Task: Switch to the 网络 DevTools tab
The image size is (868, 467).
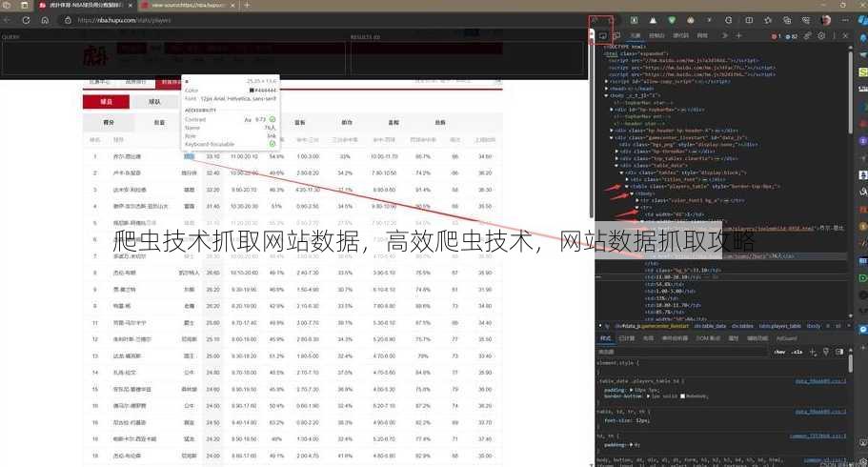Action: pyautogui.click(x=702, y=35)
